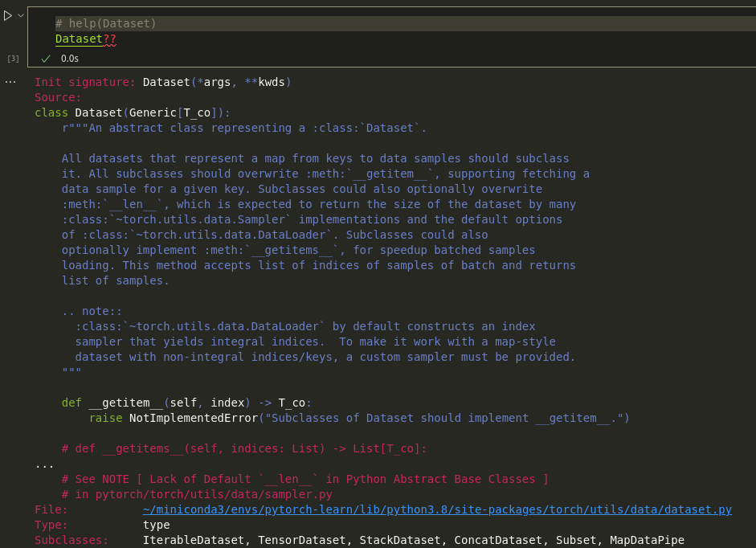Viewport: 756px width, 548px height.
Task: Place cursor on the Dataset?? code line
Action: (x=85, y=39)
